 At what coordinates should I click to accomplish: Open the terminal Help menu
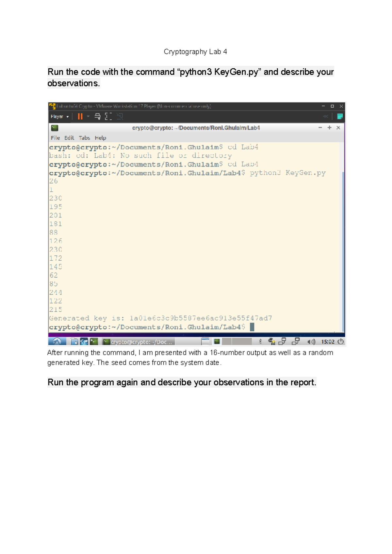tap(100, 138)
